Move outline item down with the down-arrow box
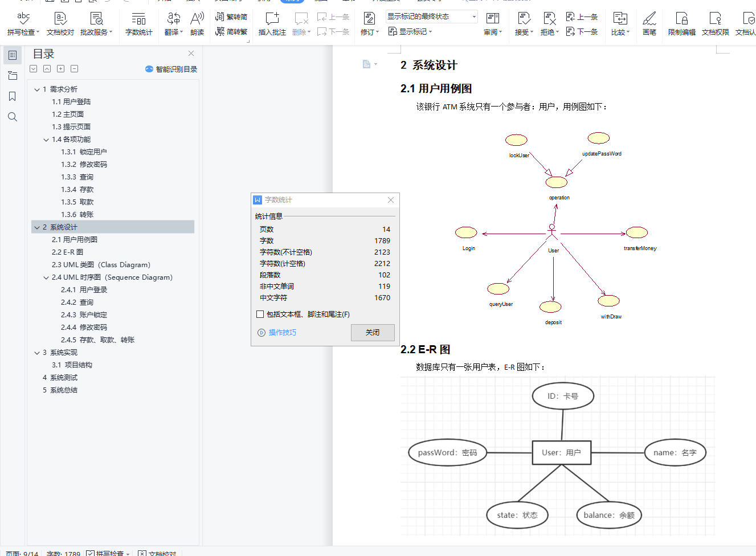The height and width of the screenshot is (556, 756). 33,68
